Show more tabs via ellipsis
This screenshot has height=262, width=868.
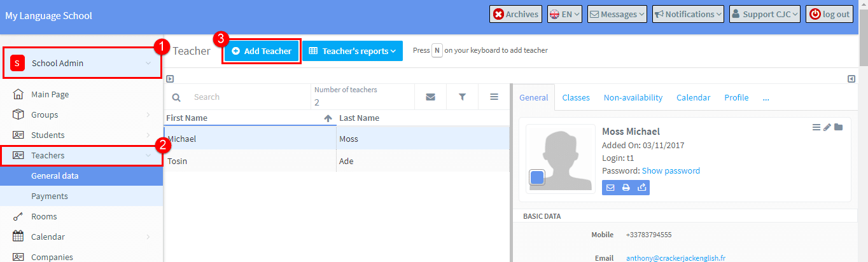tap(766, 98)
